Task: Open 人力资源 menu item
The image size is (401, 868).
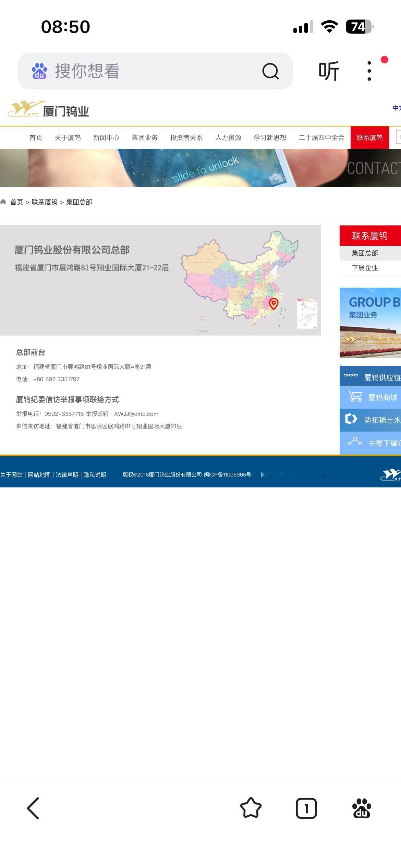Action: (228, 137)
